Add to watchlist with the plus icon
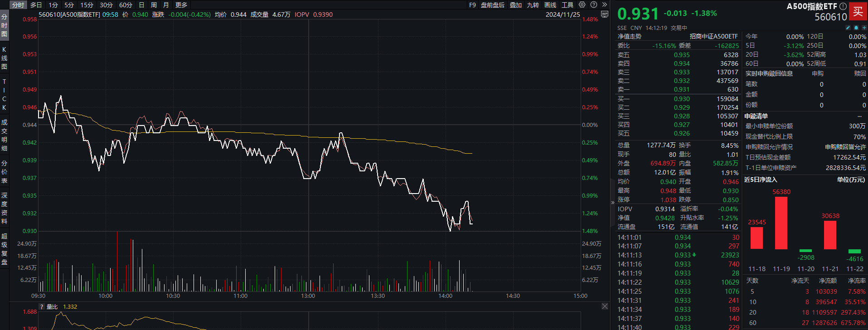The height and width of the screenshot is (330, 868). click(x=864, y=28)
